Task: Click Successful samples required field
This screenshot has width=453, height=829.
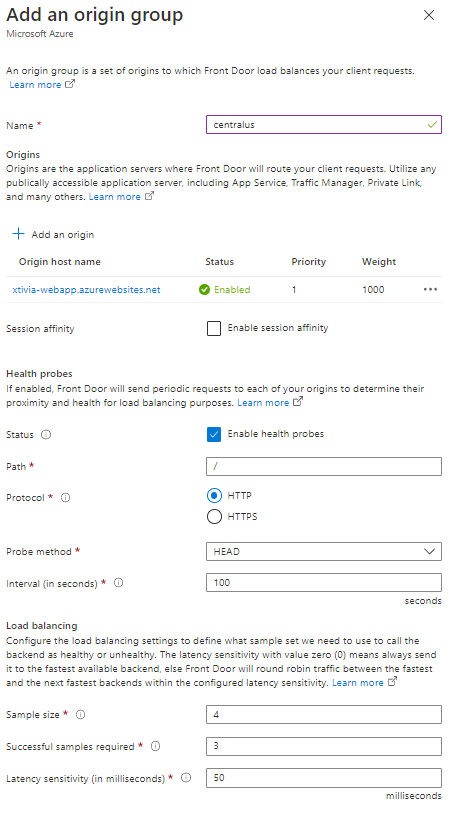Action: click(x=323, y=746)
